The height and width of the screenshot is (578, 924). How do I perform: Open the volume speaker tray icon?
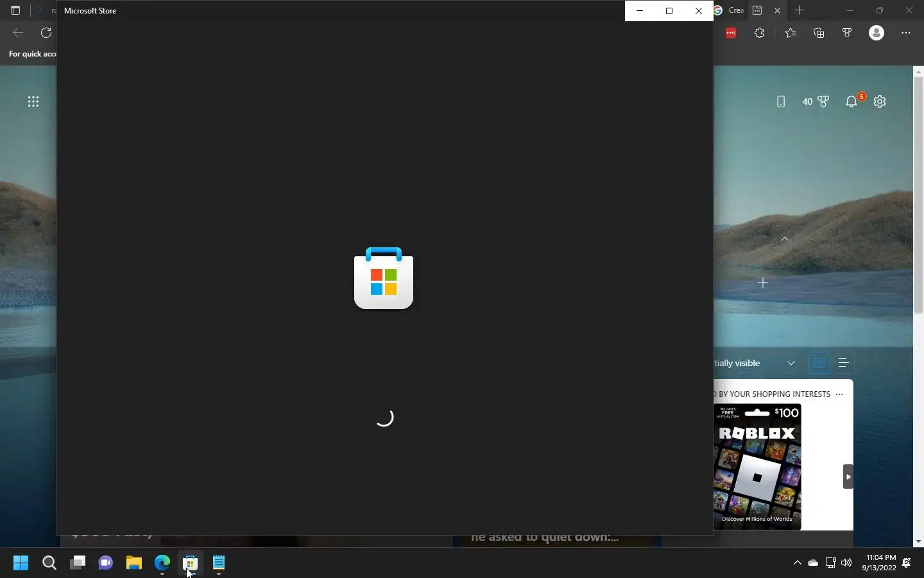click(846, 563)
